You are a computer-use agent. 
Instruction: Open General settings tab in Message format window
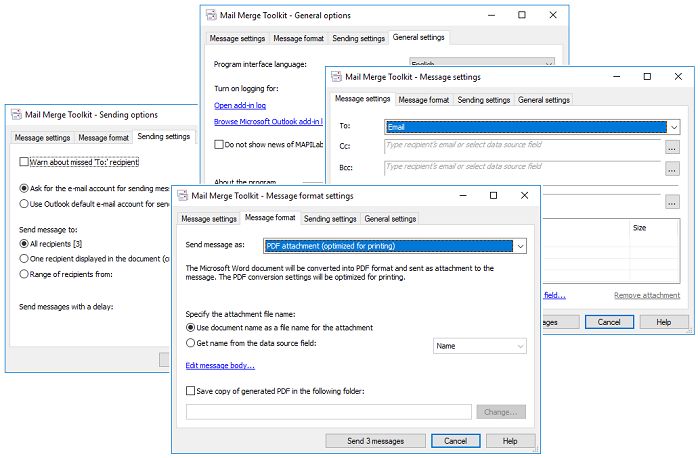pos(390,219)
